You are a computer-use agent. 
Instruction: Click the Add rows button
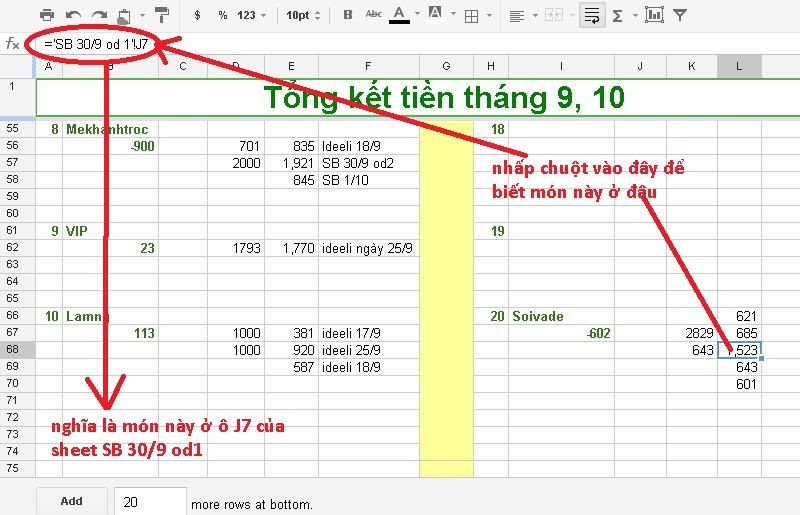71,501
